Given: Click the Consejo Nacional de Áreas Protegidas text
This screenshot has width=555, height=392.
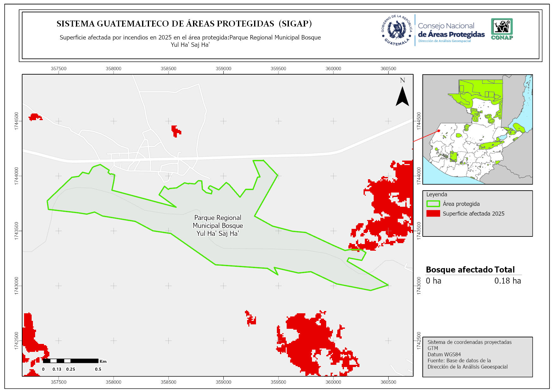Looking at the screenshot, I should (451, 30).
